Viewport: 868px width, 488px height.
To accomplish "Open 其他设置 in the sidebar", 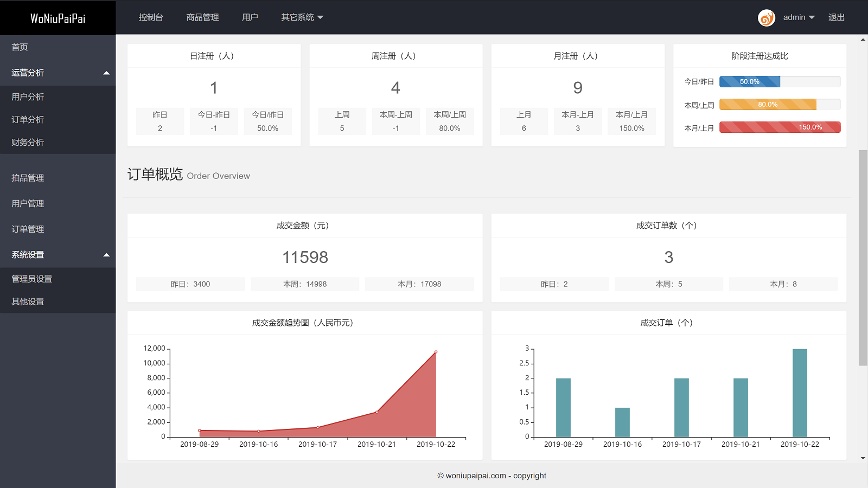I will tap(58, 301).
